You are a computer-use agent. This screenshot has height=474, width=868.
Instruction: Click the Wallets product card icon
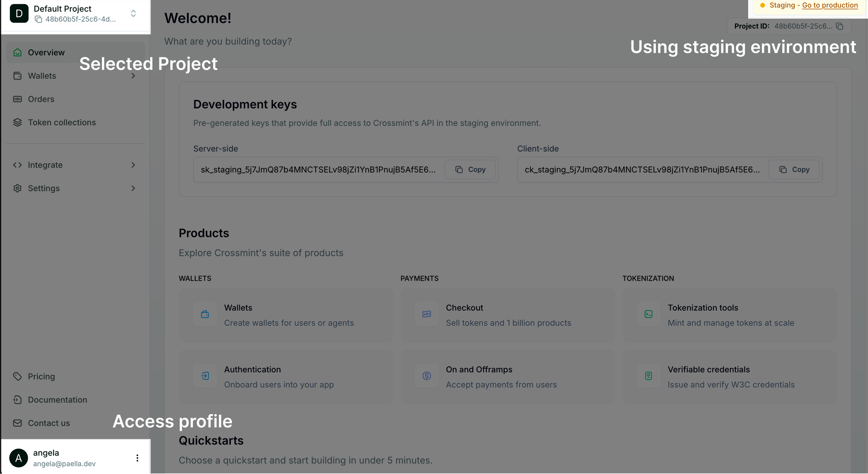(x=205, y=314)
